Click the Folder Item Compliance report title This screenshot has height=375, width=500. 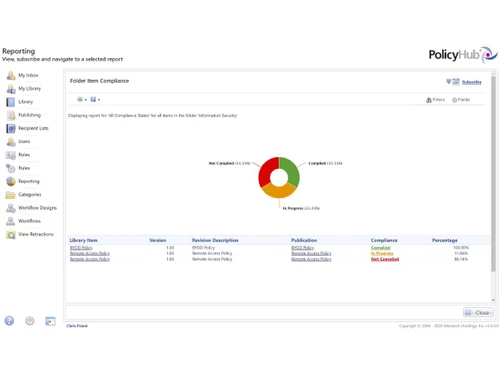point(99,81)
